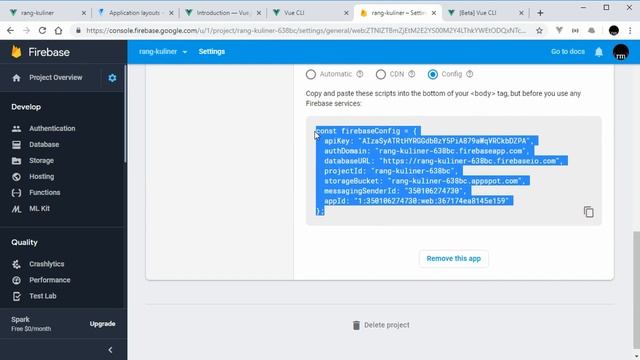Click the Test Lab checklist icon
Viewport: 640px width, 360px height.
(x=16, y=296)
